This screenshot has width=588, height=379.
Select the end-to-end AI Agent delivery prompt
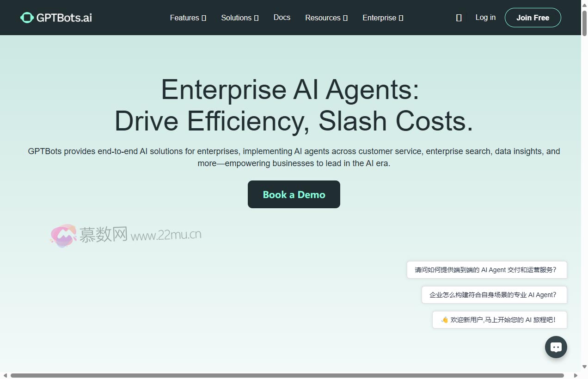(x=487, y=269)
